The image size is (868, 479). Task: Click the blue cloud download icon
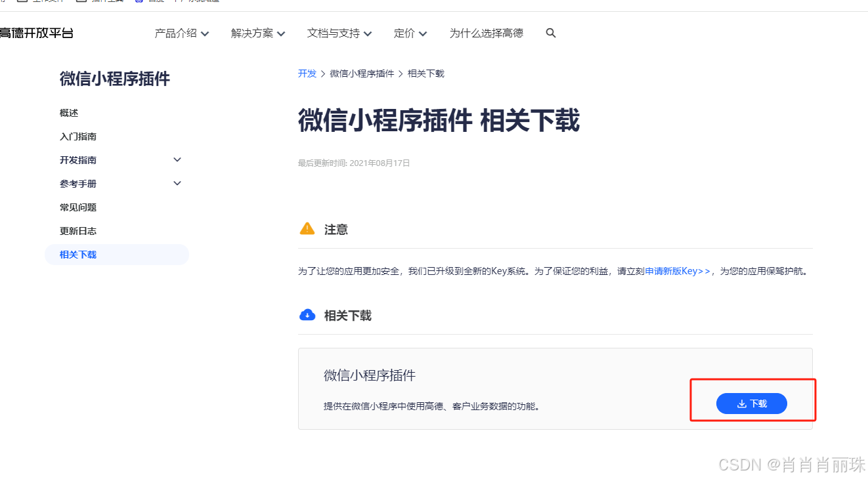(x=307, y=315)
